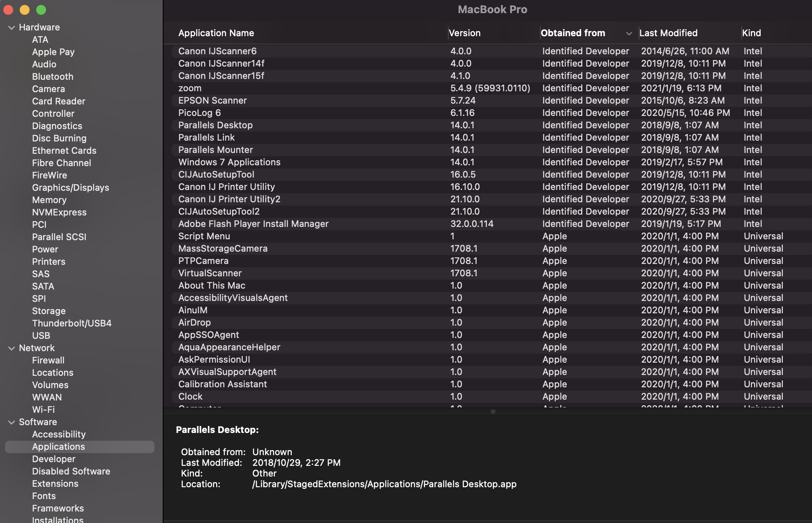Sort by Kind column header

(x=751, y=33)
